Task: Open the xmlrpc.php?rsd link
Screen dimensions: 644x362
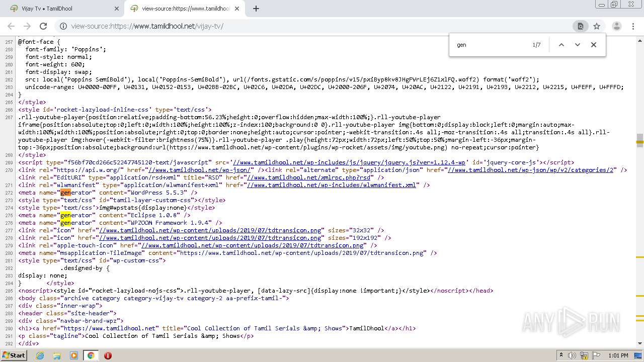Action: 308,177
